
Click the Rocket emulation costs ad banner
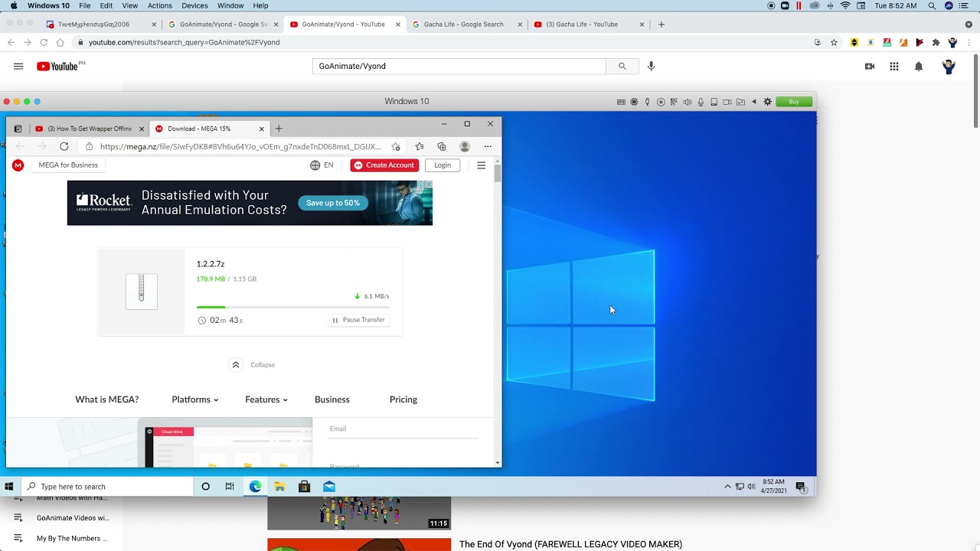(250, 203)
